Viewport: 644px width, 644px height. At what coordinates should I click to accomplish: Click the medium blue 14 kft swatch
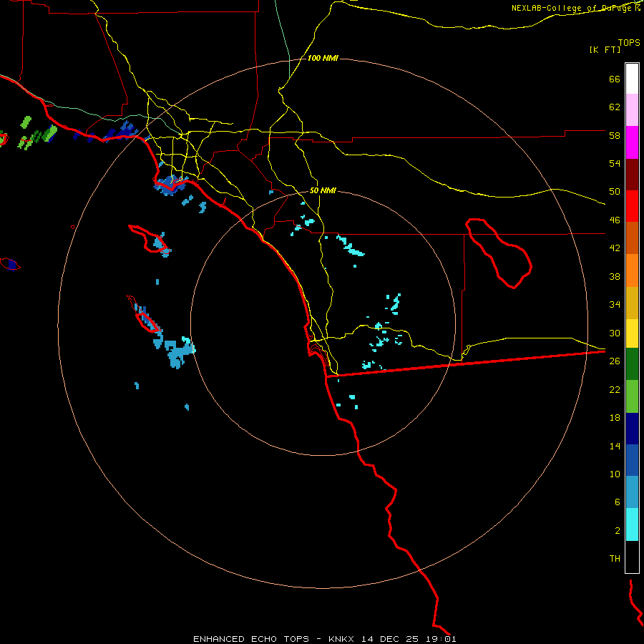(x=632, y=460)
